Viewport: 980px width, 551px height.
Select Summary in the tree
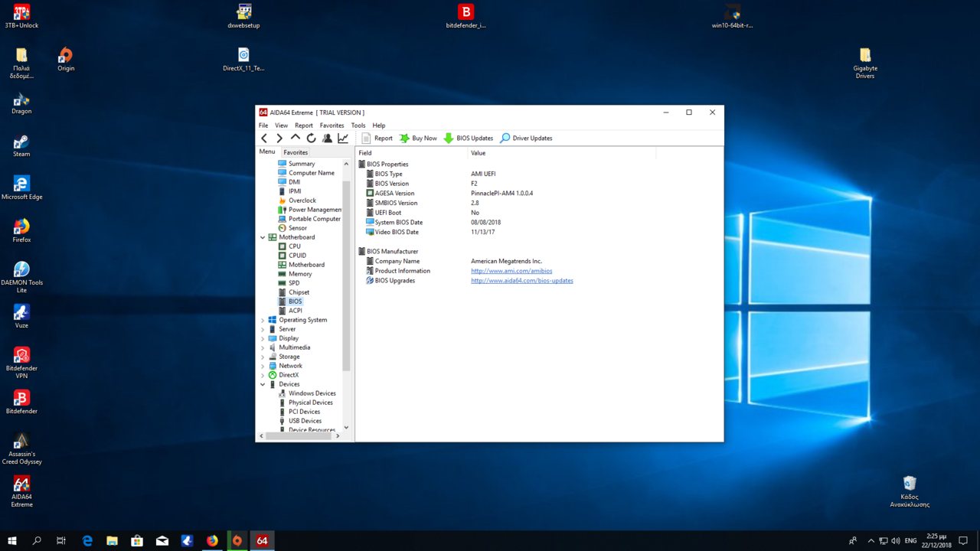click(302, 164)
